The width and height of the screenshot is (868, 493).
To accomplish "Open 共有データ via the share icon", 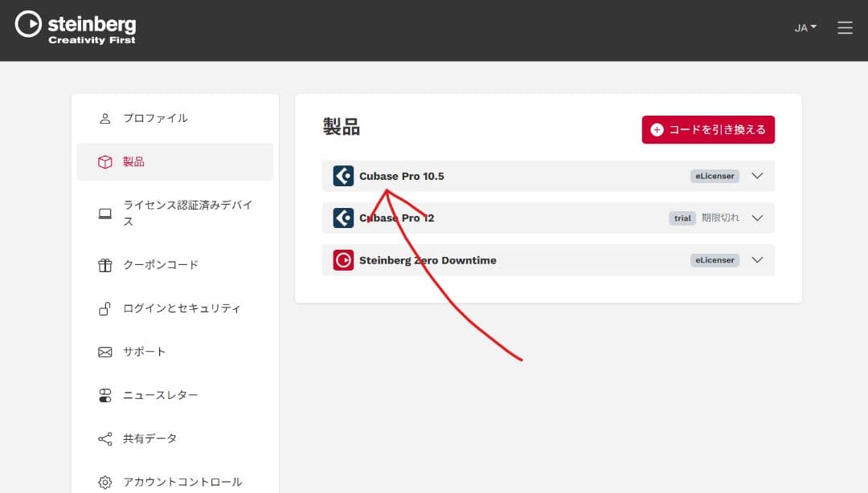I will (x=104, y=438).
